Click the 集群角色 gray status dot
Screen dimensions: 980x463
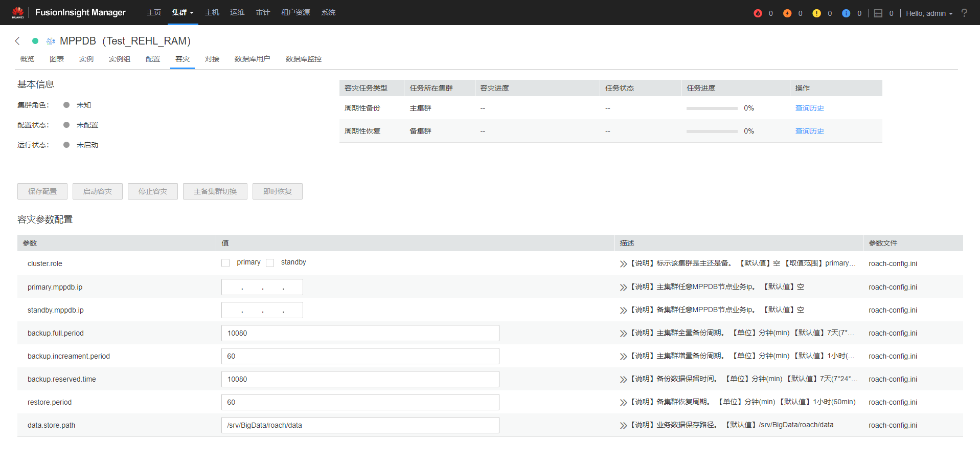[66, 105]
